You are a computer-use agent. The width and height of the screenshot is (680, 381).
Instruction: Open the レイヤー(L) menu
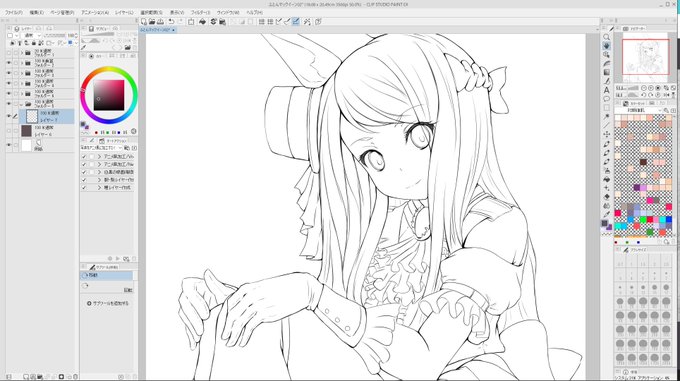tap(124, 13)
